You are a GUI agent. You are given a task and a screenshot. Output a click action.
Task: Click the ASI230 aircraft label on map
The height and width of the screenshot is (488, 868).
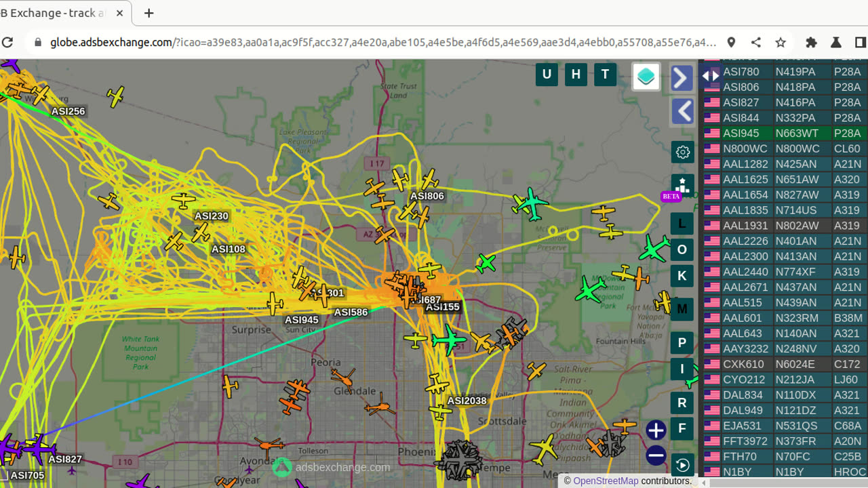click(212, 216)
